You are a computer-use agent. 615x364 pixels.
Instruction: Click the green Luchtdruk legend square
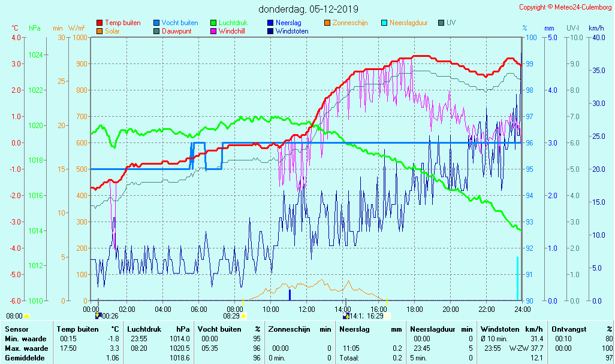click(213, 23)
